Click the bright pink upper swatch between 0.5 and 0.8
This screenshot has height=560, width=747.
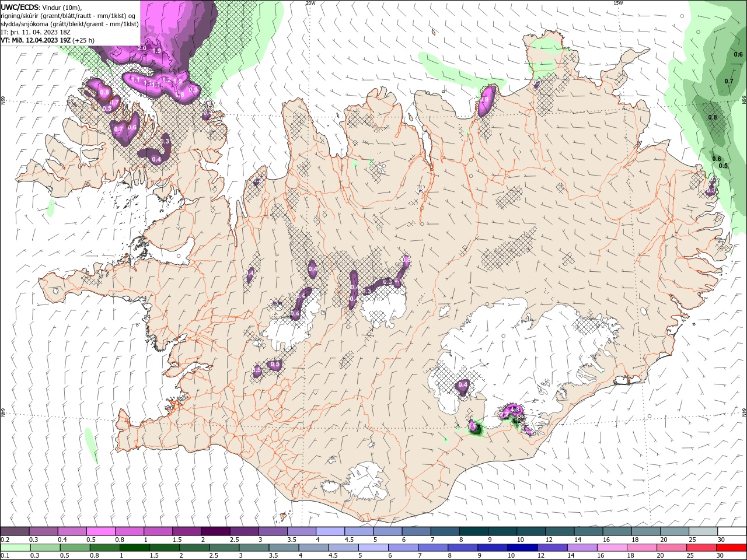click(100, 531)
